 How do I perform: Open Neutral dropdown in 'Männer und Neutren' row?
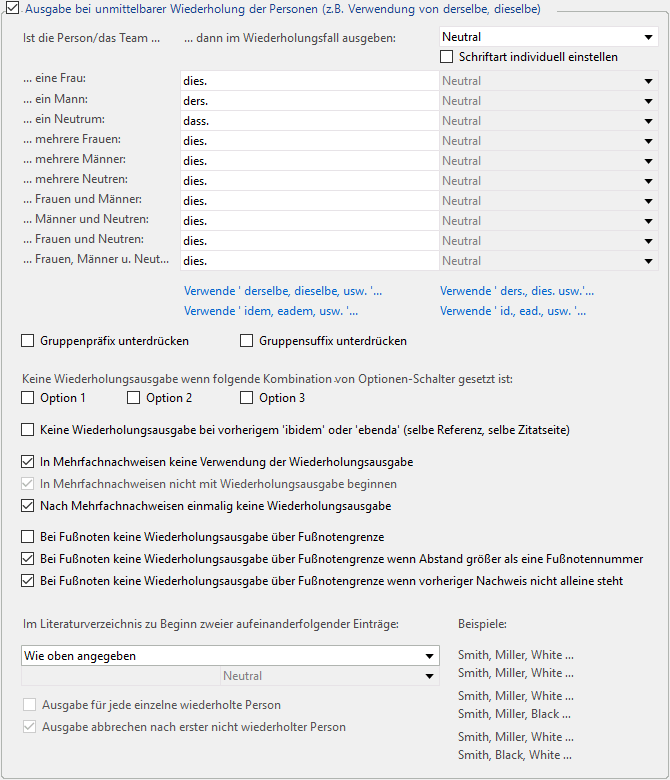click(549, 221)
